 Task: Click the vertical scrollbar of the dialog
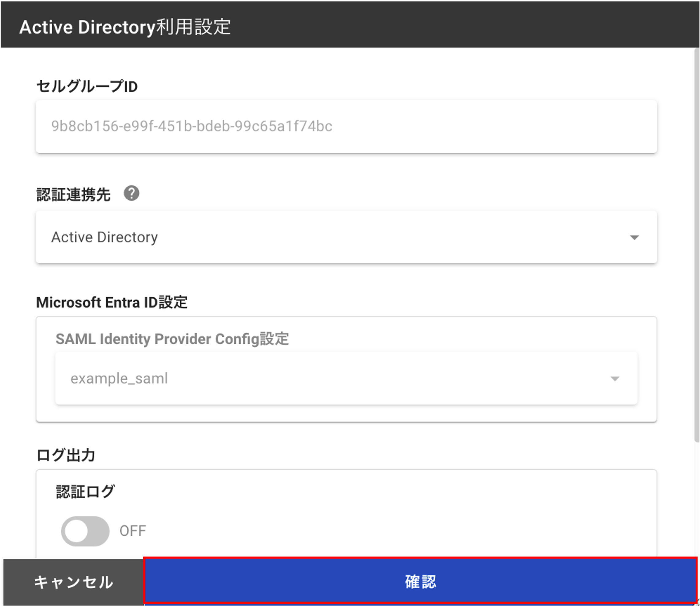point(696,245)
